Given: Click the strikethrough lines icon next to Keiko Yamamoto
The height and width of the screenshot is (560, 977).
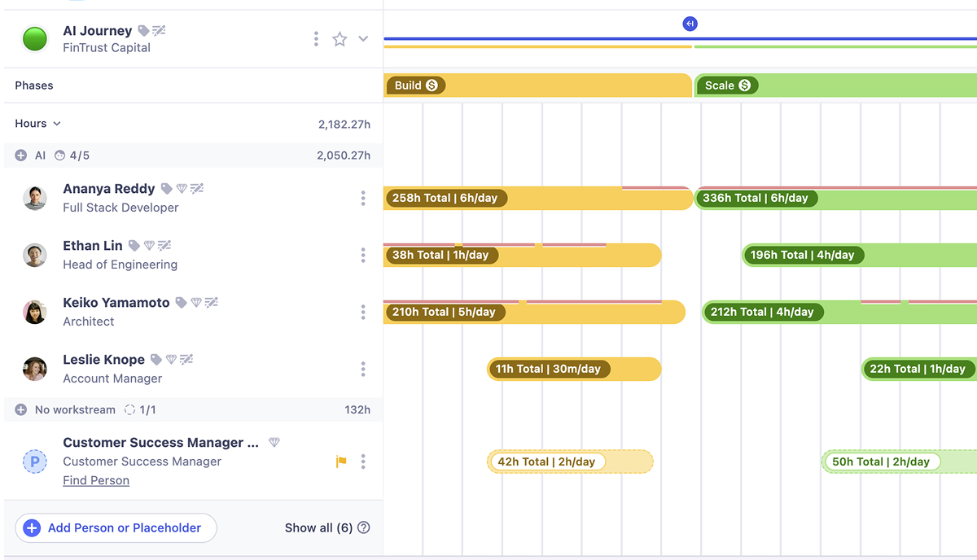Looking at the screenshot, I should [211, 303].
